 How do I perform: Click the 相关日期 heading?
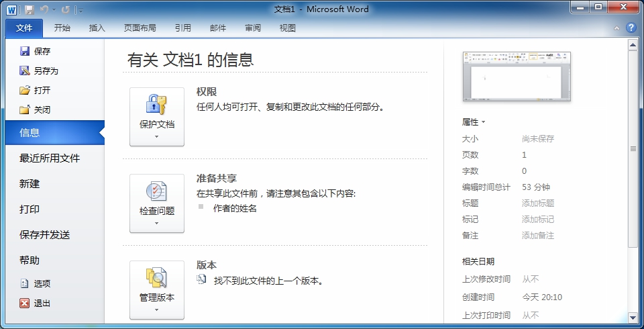click(x=478, y=262)
